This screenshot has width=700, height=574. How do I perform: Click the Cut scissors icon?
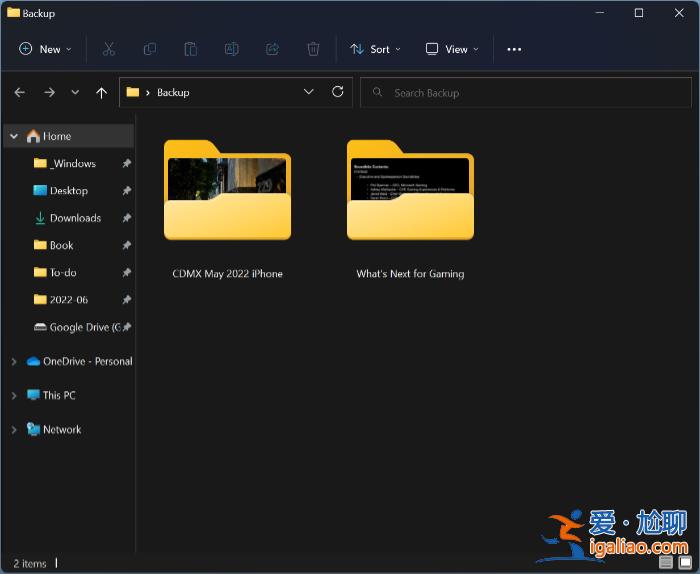[x=109, y=49]
